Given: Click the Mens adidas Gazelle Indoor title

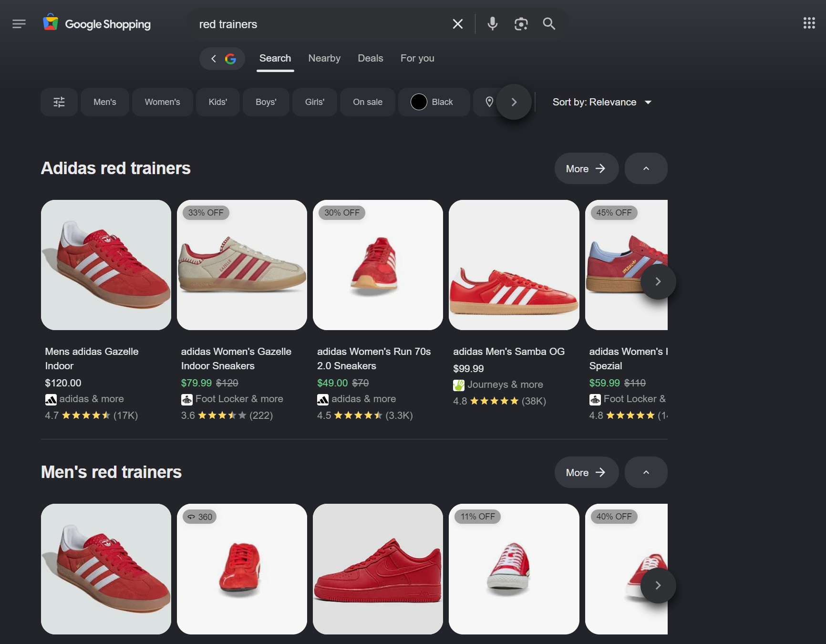Looking at the screenshot, I should click(92, 359).
